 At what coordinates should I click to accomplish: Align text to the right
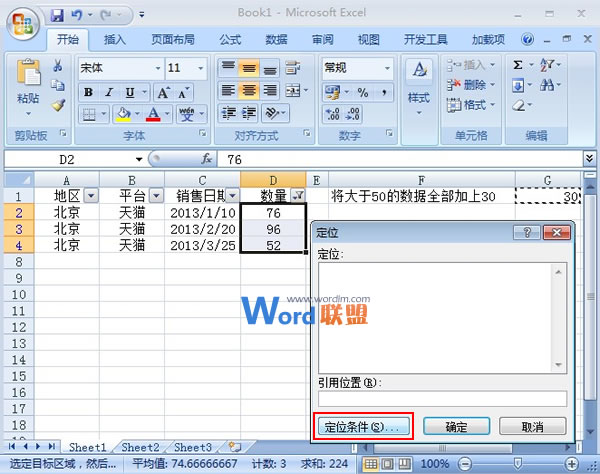pyautogui.click(x=269, y=90)
